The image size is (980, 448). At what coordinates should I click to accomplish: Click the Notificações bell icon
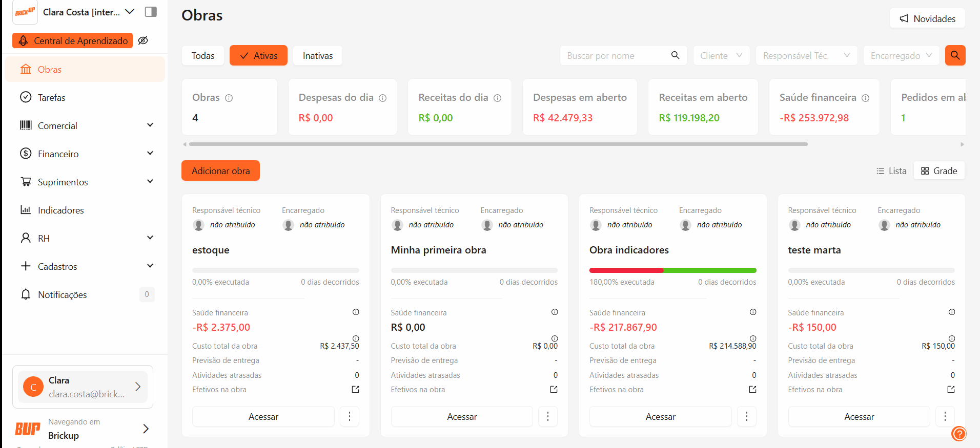click(x=26, y=294)
